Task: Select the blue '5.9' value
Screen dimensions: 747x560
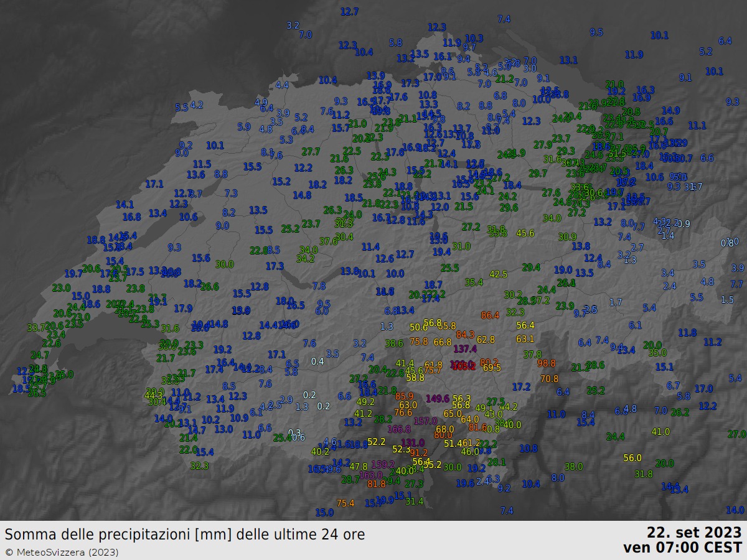Action: (x=244, y=126)
